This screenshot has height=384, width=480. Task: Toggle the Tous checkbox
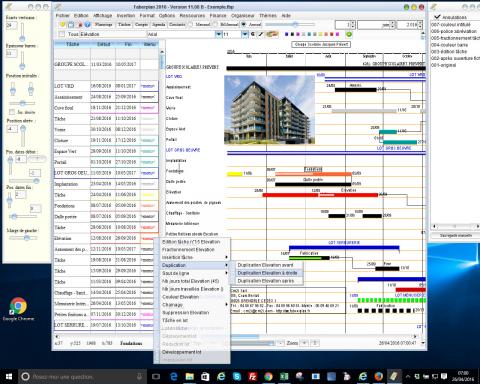tap(62, 34)
